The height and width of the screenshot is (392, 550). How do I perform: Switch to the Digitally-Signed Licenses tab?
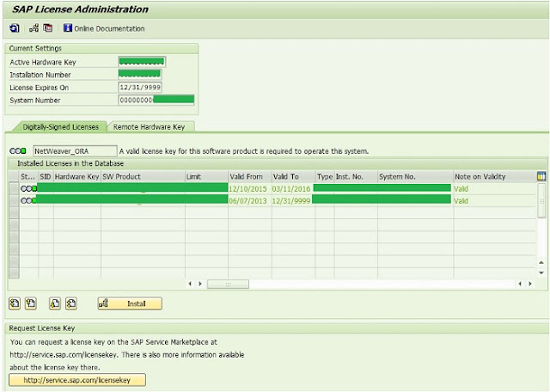click(60, 127)
